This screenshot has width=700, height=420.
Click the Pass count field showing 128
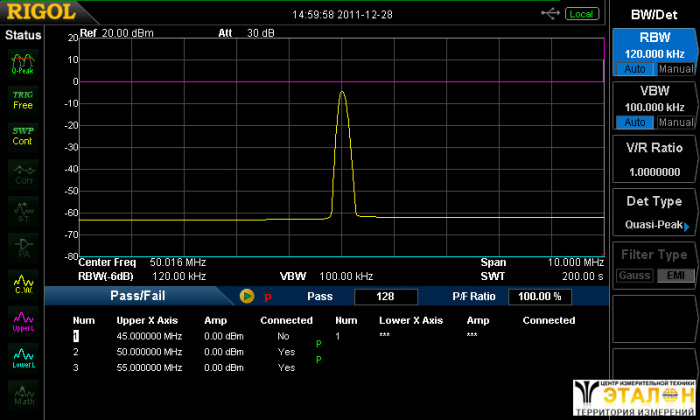click(387, 296)
